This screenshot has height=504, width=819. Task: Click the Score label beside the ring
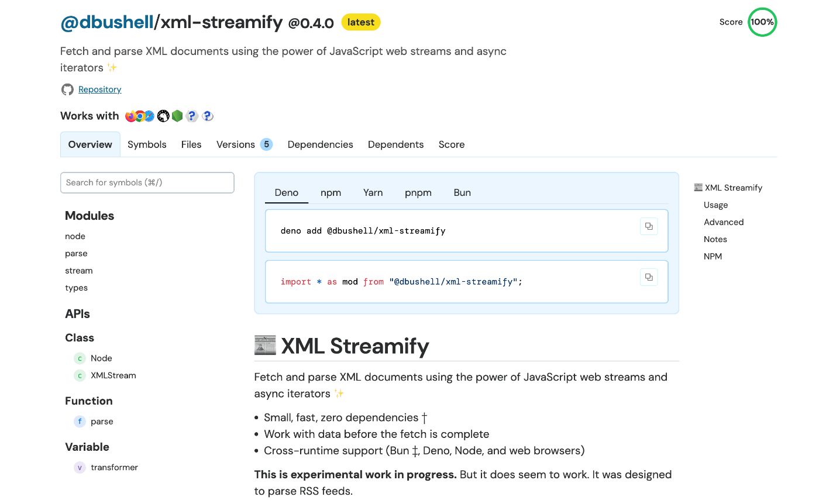point(731,22)
